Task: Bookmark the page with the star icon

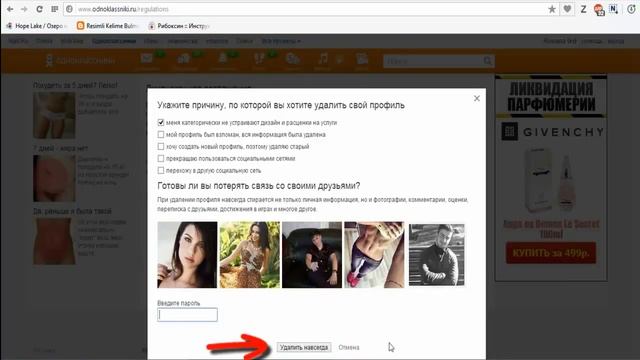Action: [552, 9]
